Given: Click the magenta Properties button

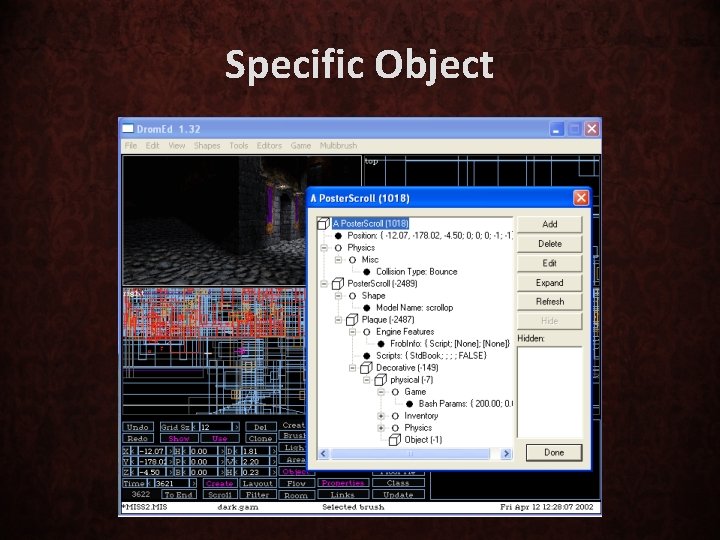Looking at the screenshot, I should [343, 483].
